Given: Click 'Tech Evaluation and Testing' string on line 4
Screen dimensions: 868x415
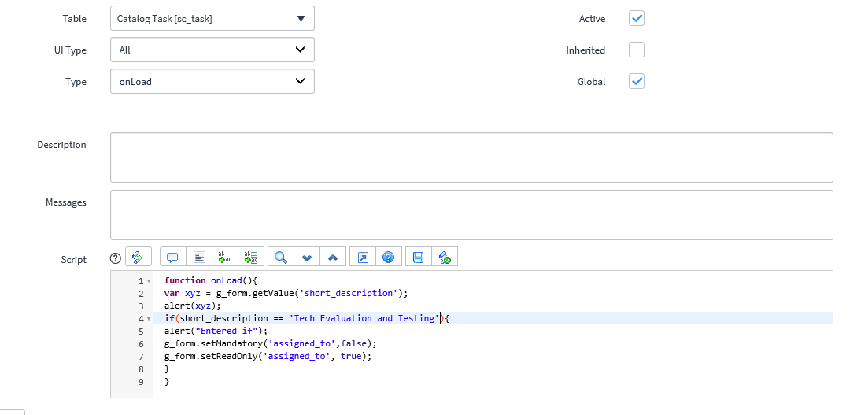Looking at the screenshot, I should click(364, 318).
